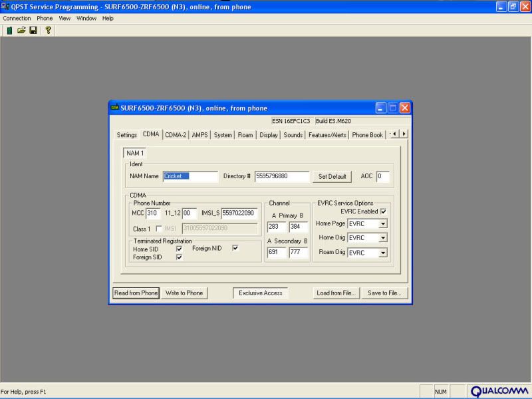This screenshot has height=399, width=532.
Task: Click the Build ES.M620 label
Action: coord(333,121)
